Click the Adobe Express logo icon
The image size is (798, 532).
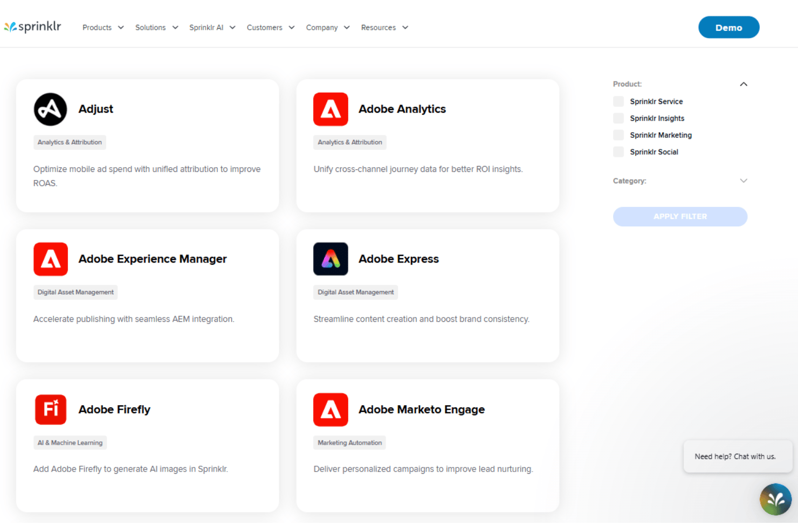click(331, 259)
